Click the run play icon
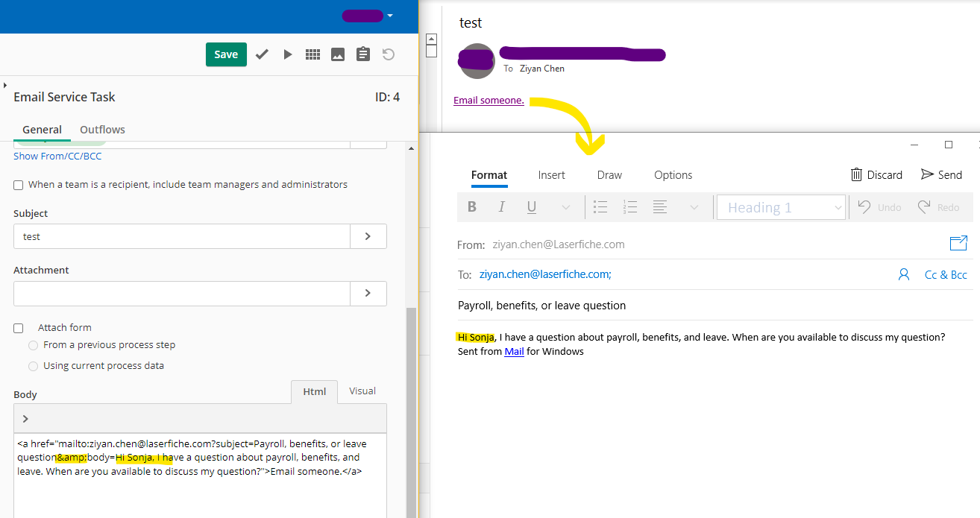The height and width of the screenshot is (518, 980). pyautogui.click(x=288, y=54)
